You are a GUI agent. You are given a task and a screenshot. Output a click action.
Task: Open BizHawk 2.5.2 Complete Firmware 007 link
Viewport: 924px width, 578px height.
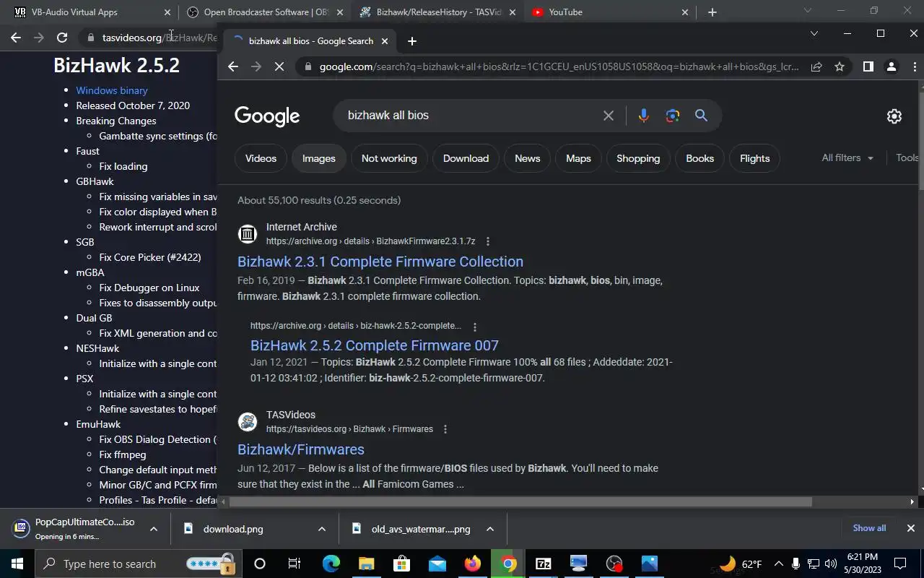[x=375, y=345]
